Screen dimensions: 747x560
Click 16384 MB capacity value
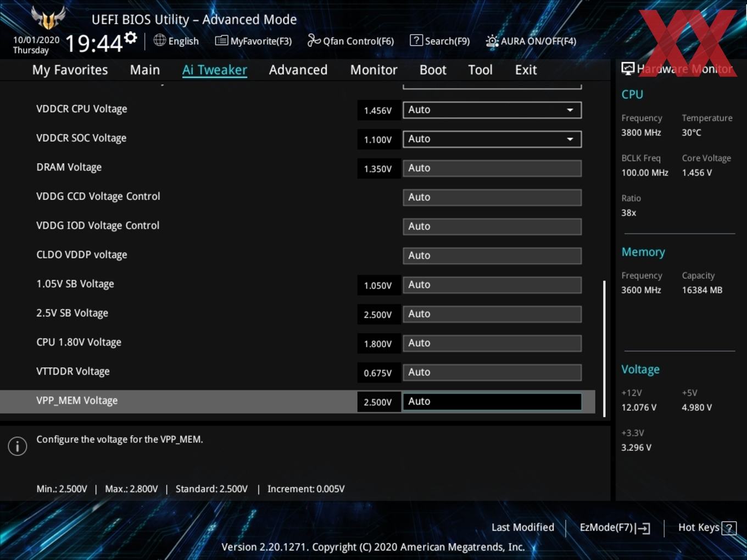(702, 290)
